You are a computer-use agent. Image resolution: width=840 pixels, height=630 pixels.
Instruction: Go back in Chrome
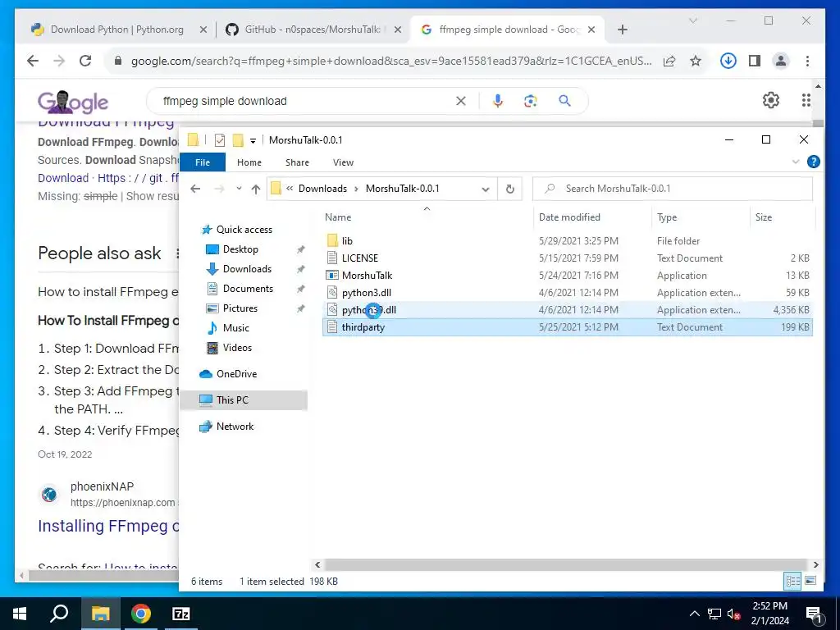(33, 61)
